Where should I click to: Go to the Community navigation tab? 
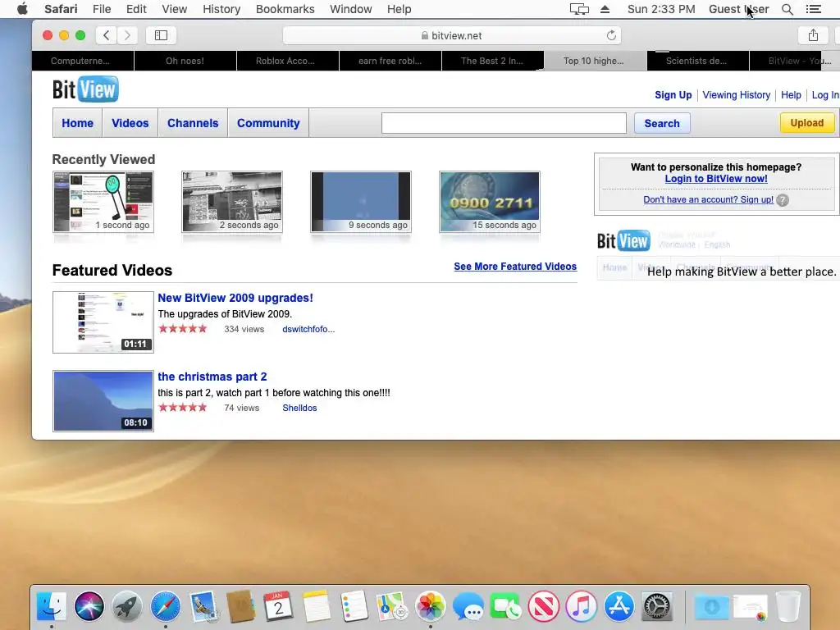pos(268,123)
